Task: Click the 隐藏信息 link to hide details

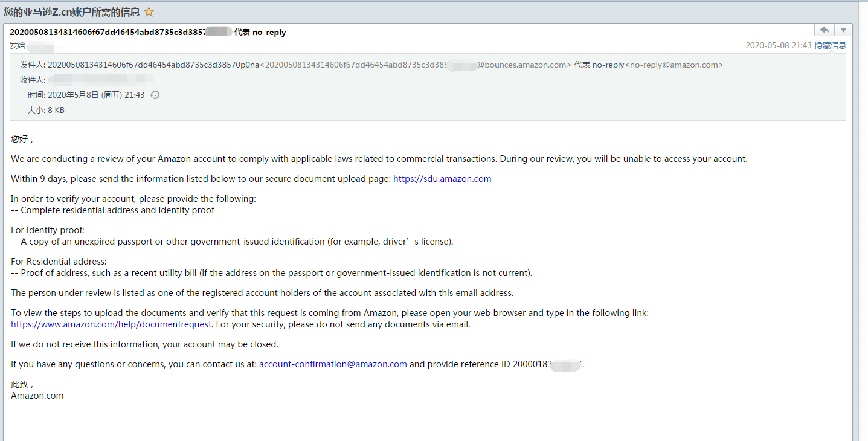Action: tap(831, 45)
